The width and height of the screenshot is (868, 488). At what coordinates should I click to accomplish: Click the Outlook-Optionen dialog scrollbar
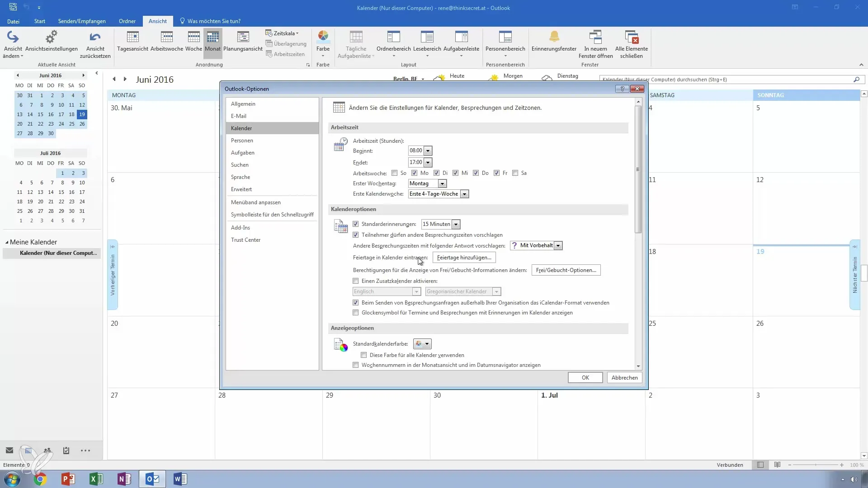(x=638, y=169)
